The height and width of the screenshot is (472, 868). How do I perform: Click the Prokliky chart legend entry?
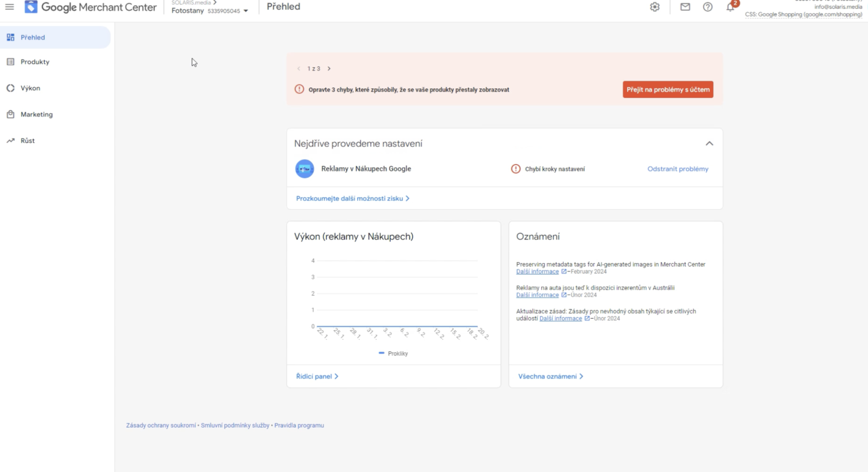(x=393, y=353)
